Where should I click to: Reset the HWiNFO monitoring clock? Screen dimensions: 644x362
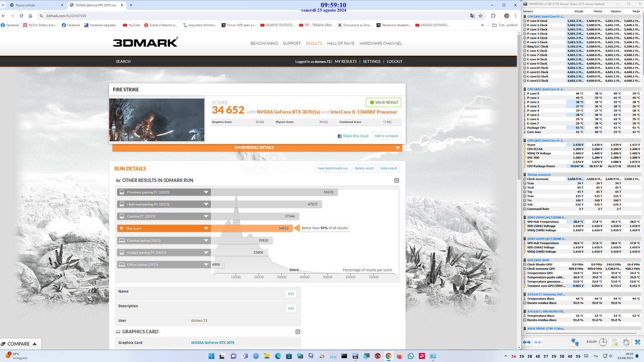click(602, 342)
